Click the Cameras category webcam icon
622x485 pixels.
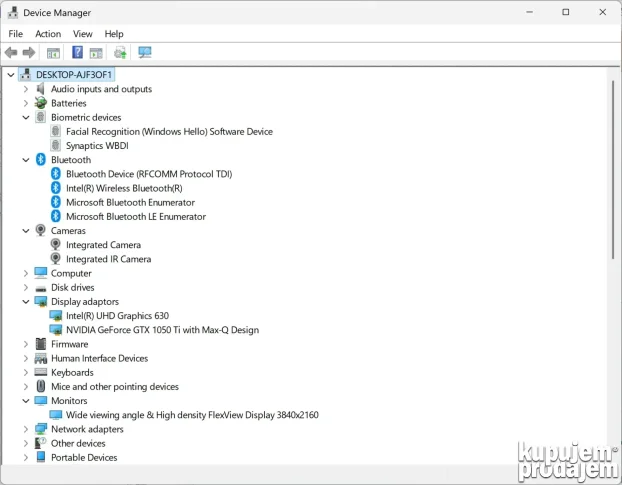click(40, 230)
